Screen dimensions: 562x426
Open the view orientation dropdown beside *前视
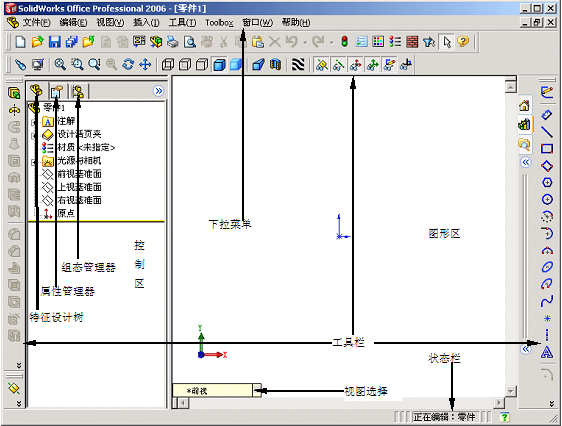(257, 390)
